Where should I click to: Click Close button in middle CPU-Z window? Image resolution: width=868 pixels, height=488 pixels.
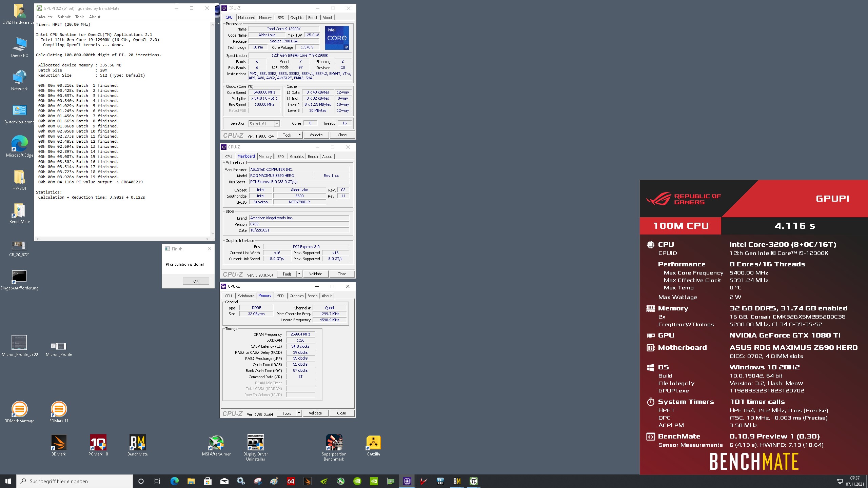[342, 274]
